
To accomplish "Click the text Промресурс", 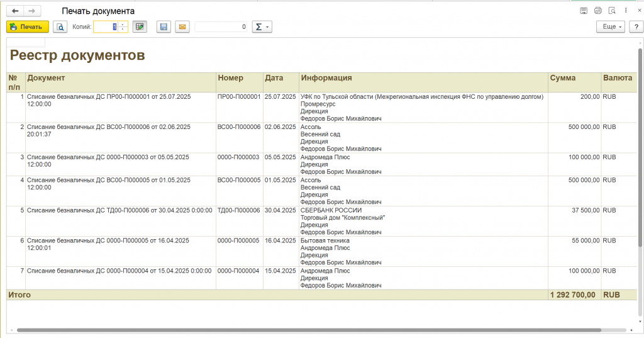I will (318, 104).
